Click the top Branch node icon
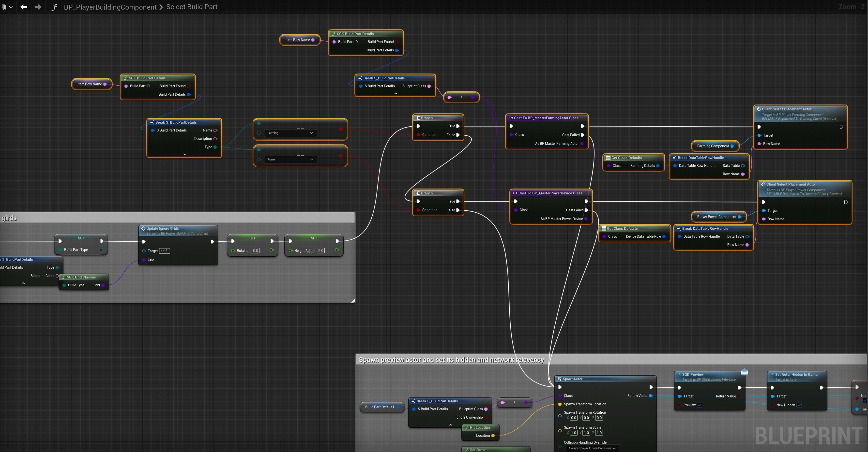Viewport: 868px width, 452px height. (418, 118)
